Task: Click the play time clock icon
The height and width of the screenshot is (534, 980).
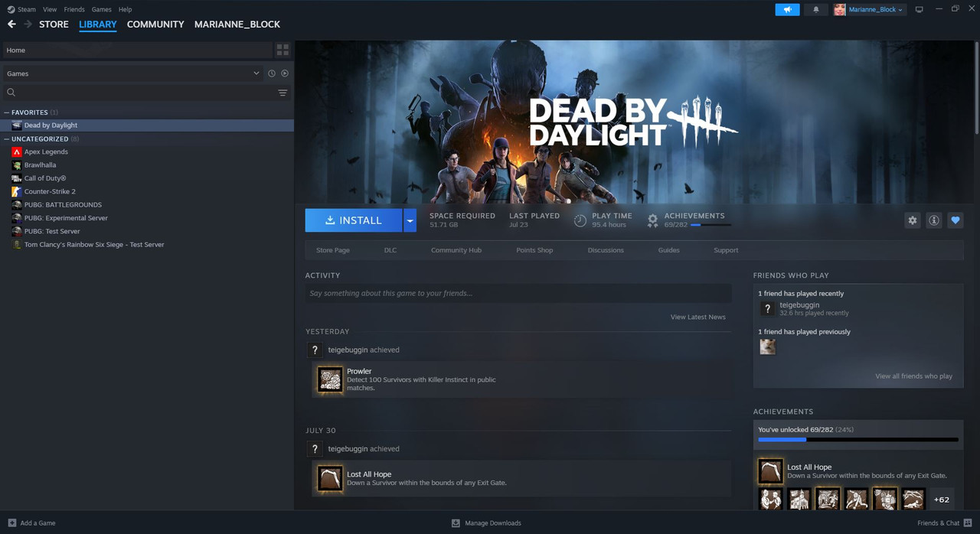Action: [580, 220]
